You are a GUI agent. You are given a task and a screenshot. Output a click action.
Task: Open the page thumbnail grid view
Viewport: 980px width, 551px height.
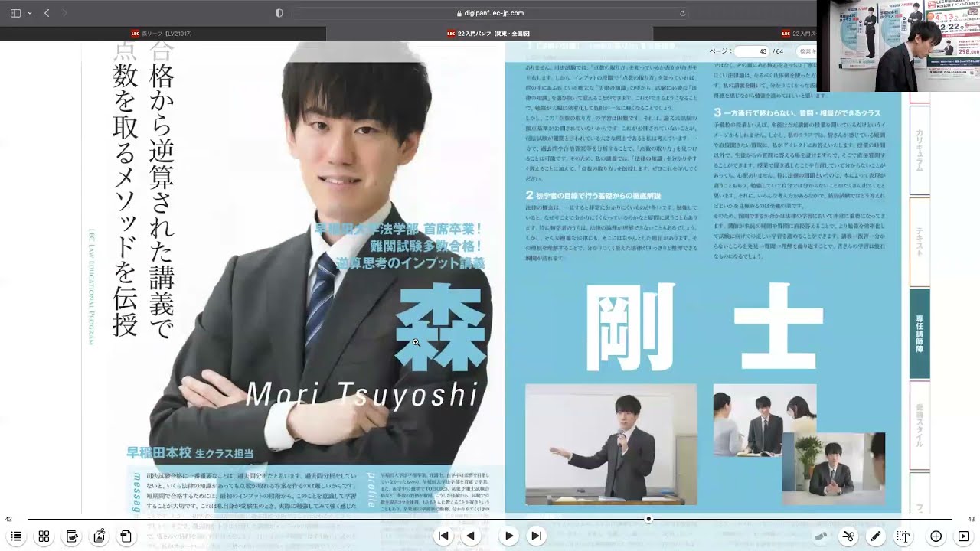point(43,536)
